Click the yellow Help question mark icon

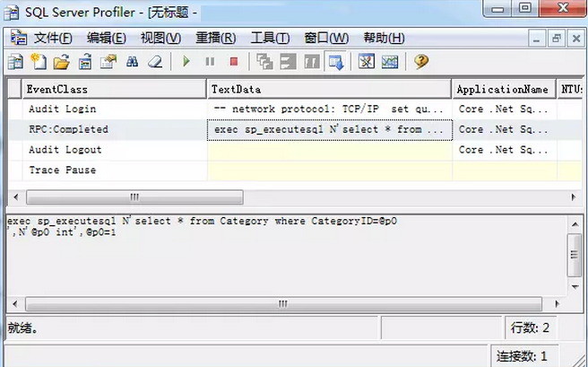[x=421, y=61]
